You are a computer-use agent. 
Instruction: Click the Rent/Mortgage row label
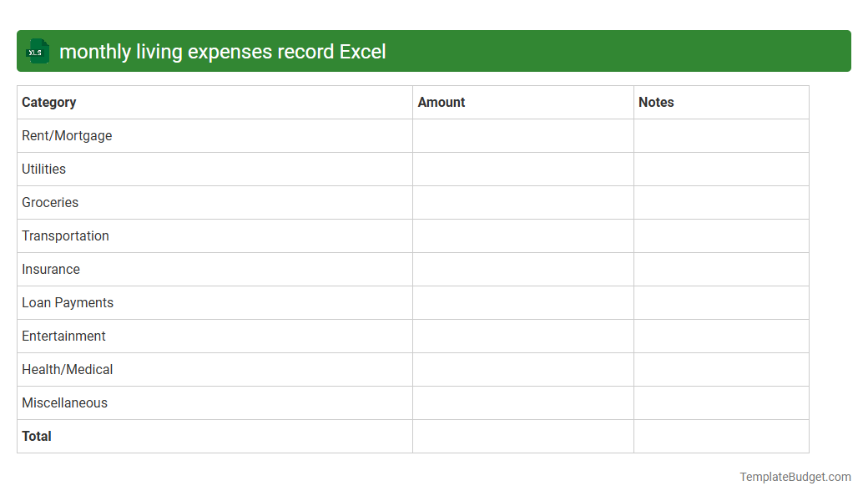tap(67, 135)
